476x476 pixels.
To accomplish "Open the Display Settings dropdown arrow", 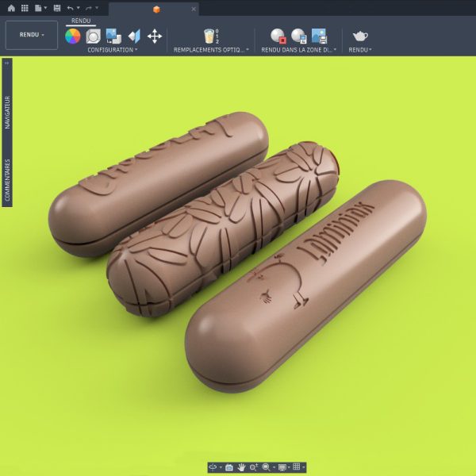I will click(x=289, y=467).
